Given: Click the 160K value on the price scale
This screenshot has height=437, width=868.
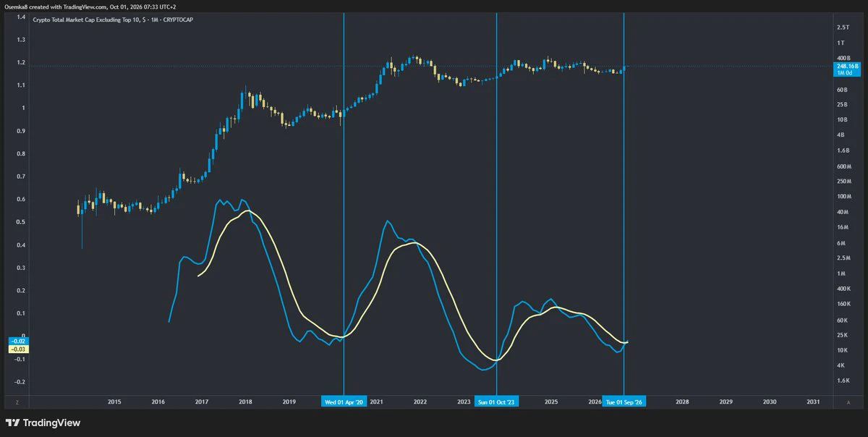Looking at the screenshot, I should 843,304.
